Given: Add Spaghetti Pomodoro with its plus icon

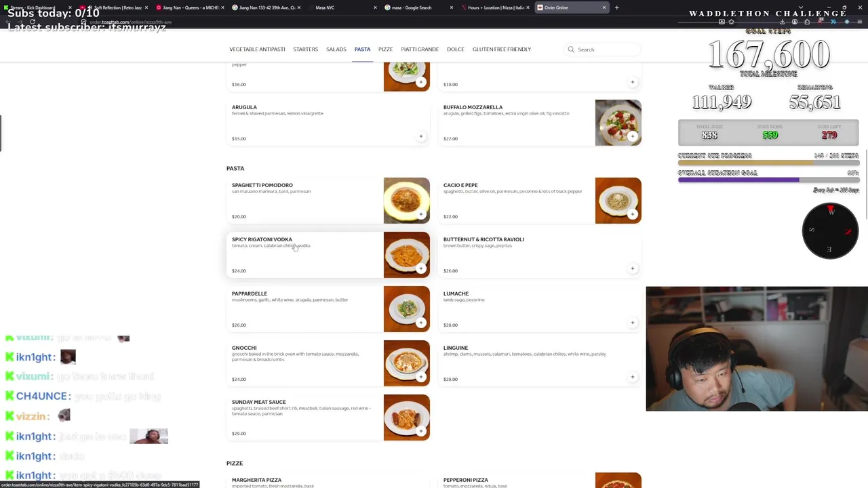Looking at the screenshot, I should pos(421,214).
